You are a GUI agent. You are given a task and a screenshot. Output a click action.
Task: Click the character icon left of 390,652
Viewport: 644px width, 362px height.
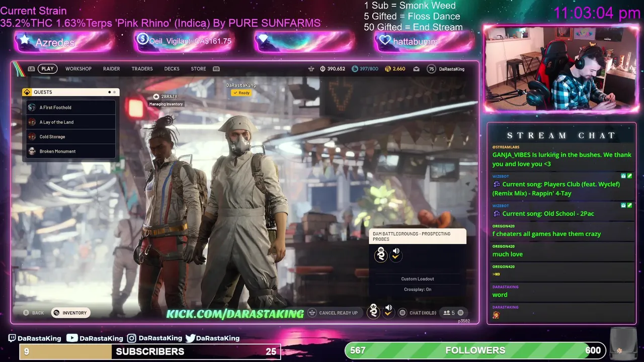click(310, 69)
